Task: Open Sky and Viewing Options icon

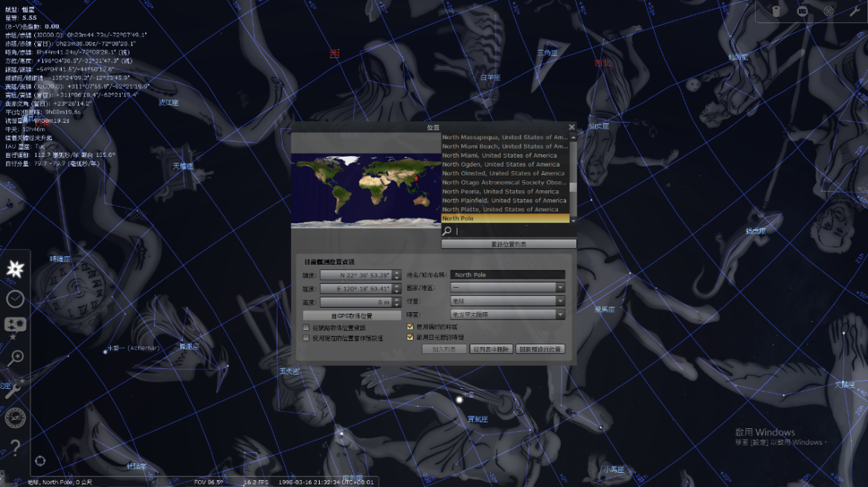Action: pos(15,326)
